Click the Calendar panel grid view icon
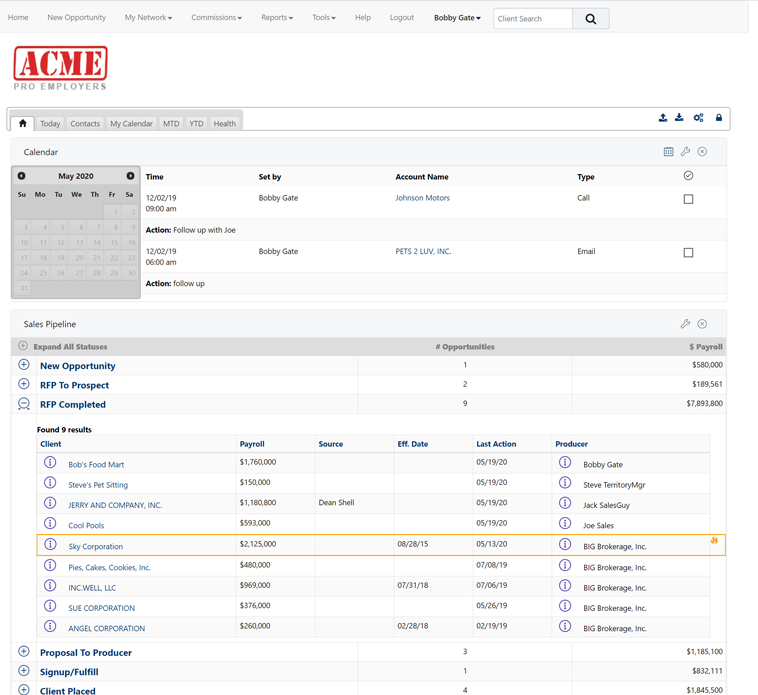 (669, 152)
